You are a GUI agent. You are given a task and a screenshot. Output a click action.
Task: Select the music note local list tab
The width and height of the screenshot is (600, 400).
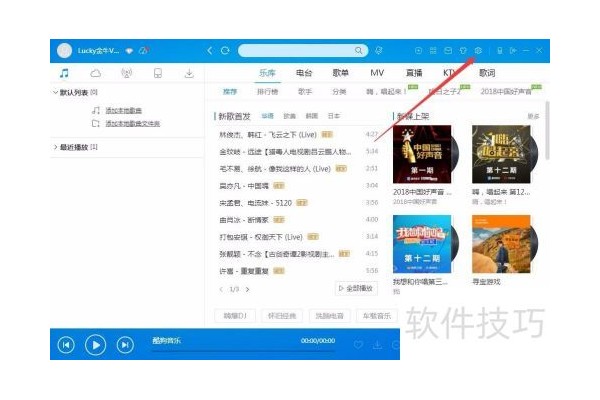pos(64,73)
